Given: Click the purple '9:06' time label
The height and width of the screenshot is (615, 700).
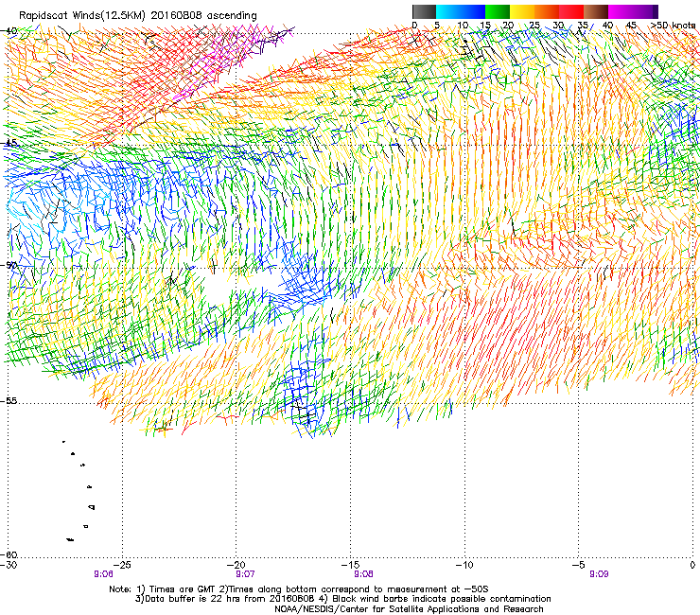Looking at the screenshot, I should [103, 574].
